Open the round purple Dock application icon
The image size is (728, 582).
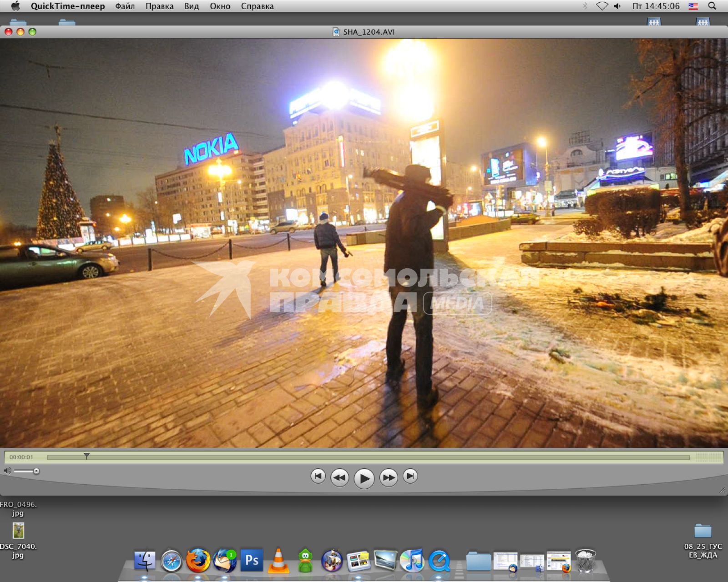pos(332,561)
